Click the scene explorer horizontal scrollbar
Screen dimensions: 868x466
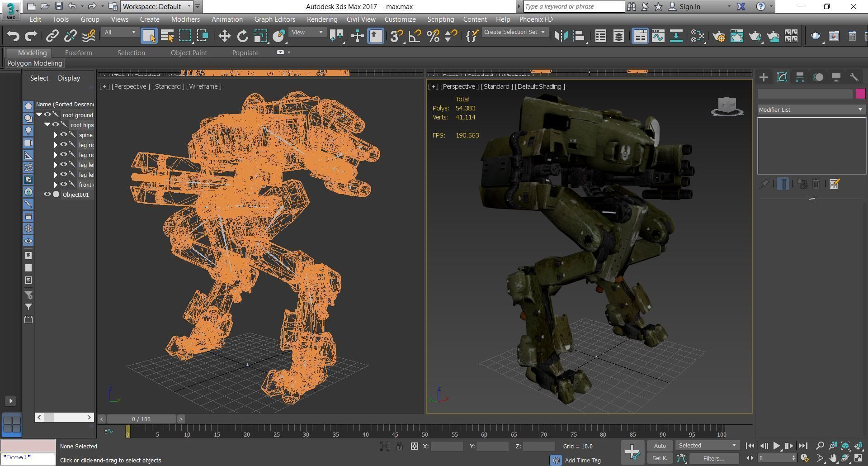pyautogui.click(x=64, y=417)
